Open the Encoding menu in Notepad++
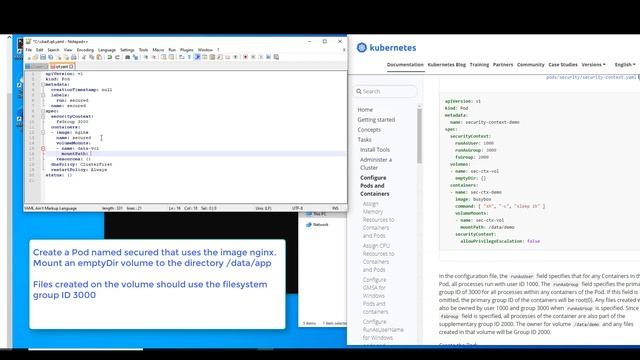This screenshot has width=640, height=360. [x=85, y=50]
